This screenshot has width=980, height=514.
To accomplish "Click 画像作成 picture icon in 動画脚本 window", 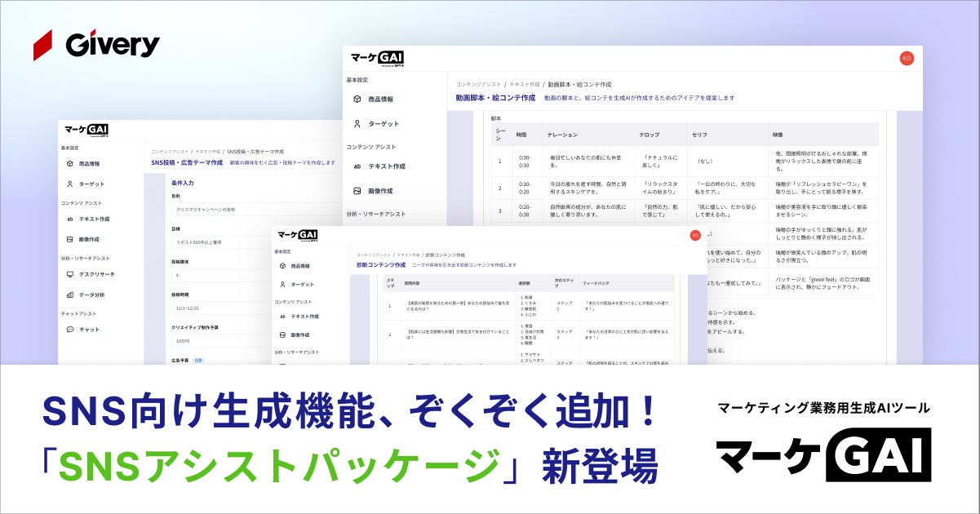I will [357, 191].
